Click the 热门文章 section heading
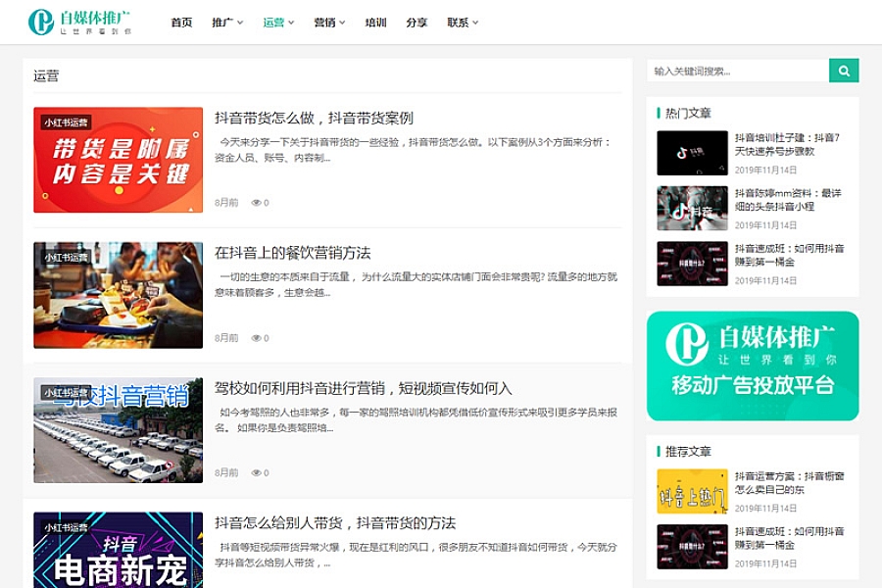 click(x=688, y=113)
